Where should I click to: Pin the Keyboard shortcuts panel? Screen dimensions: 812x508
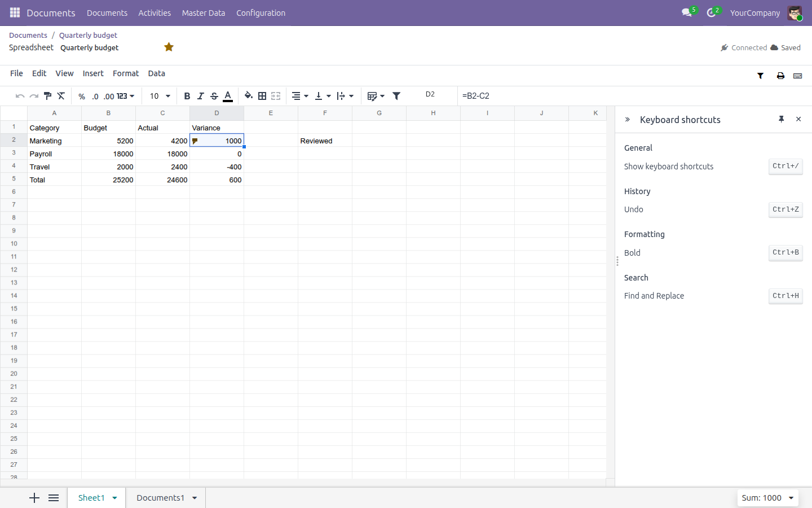click(x=781, y=119)
